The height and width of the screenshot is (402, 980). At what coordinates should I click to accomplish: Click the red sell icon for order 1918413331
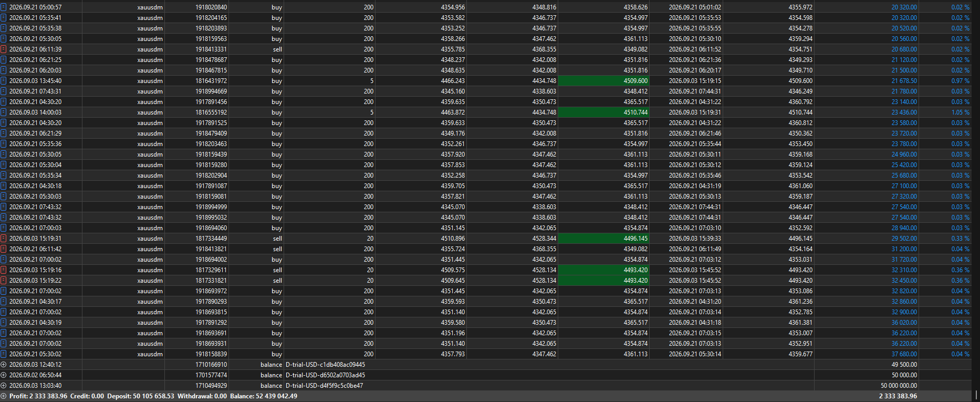(4, 49)
